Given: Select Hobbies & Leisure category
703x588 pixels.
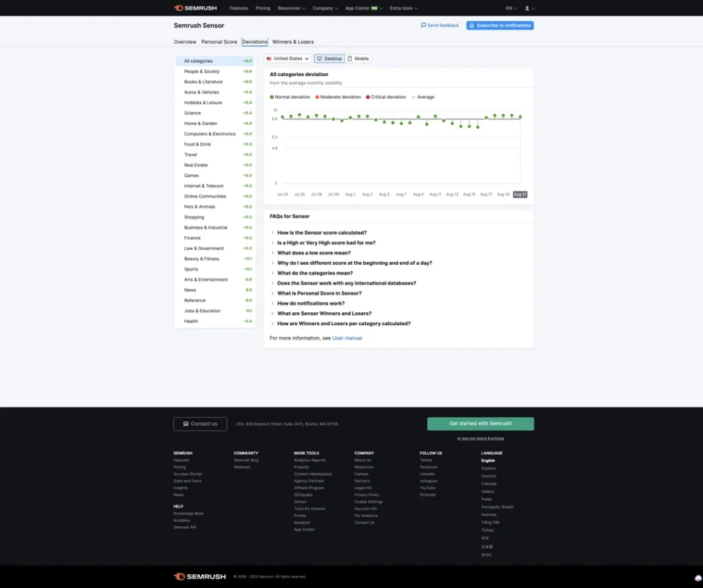Looking at the screenshot, I should click(x=215, y=103).
